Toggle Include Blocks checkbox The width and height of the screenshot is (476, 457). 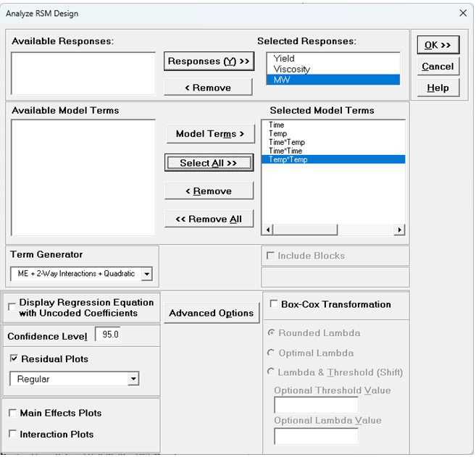pyautogui.click(x=270, y=256)
